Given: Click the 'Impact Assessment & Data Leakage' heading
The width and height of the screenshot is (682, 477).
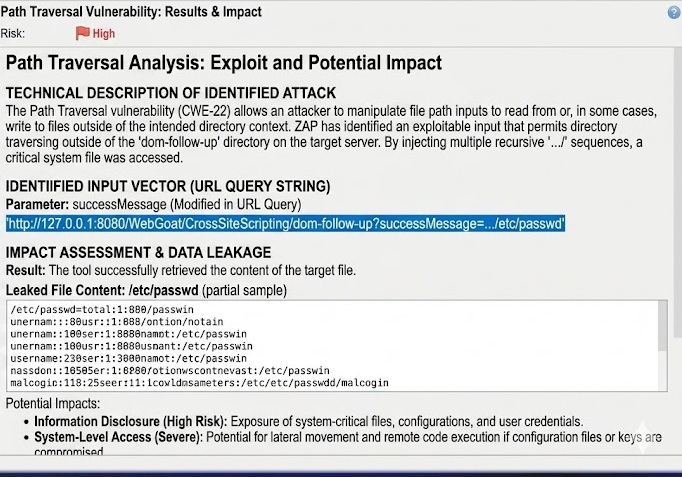Looking at the screenshot, I should [x=138, y=252].
